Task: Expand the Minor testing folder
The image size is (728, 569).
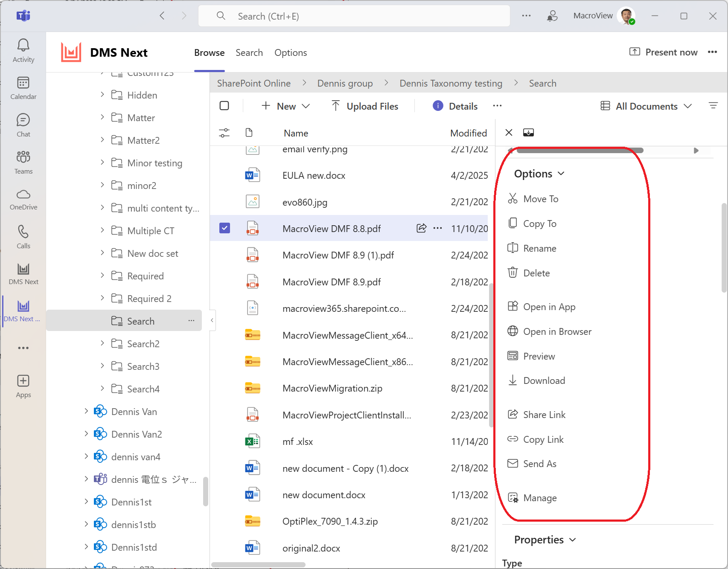Action: [x=102, y=162]
